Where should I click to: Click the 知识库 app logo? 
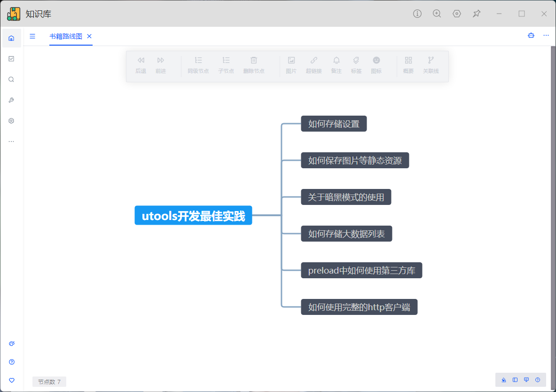point(14,14)
